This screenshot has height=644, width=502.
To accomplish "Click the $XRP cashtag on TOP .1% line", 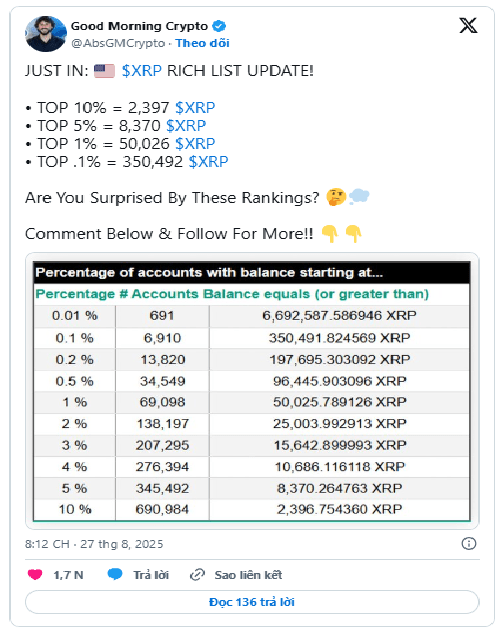I will point(208,162).
